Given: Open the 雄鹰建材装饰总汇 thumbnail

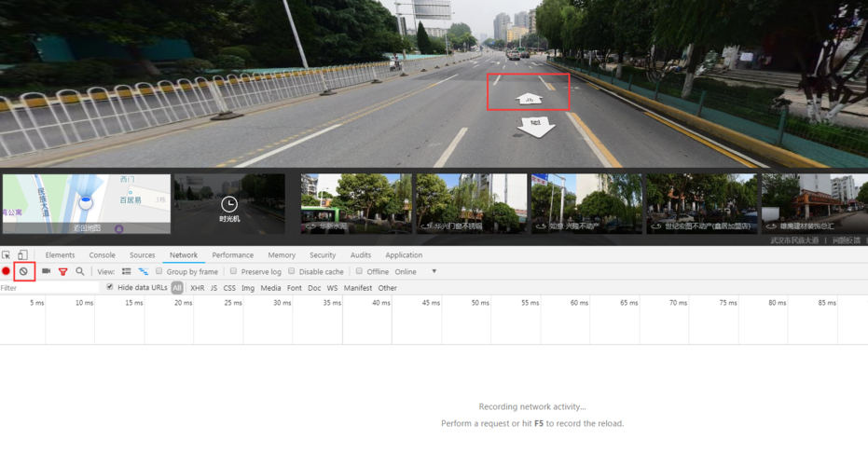Looking at the screenshot, I should tap(815, 204).
